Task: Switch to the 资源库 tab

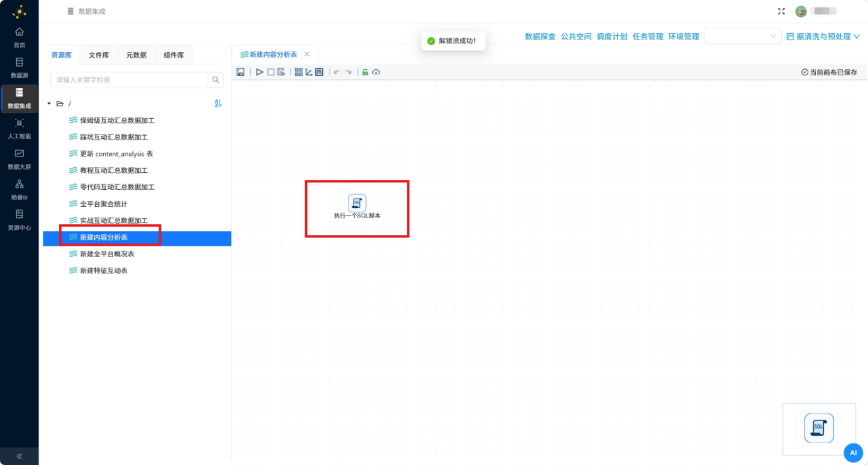Action: coord(62,55)
